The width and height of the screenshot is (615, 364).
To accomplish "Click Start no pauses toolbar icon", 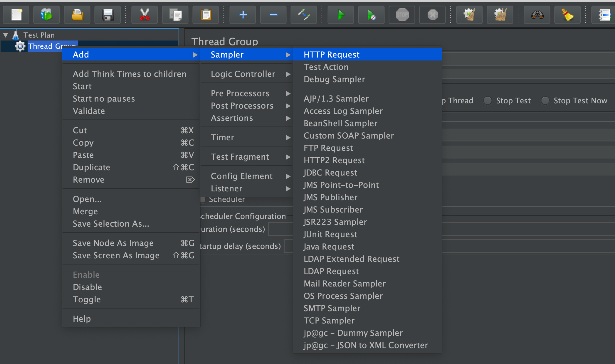I will tap(371, 15).
